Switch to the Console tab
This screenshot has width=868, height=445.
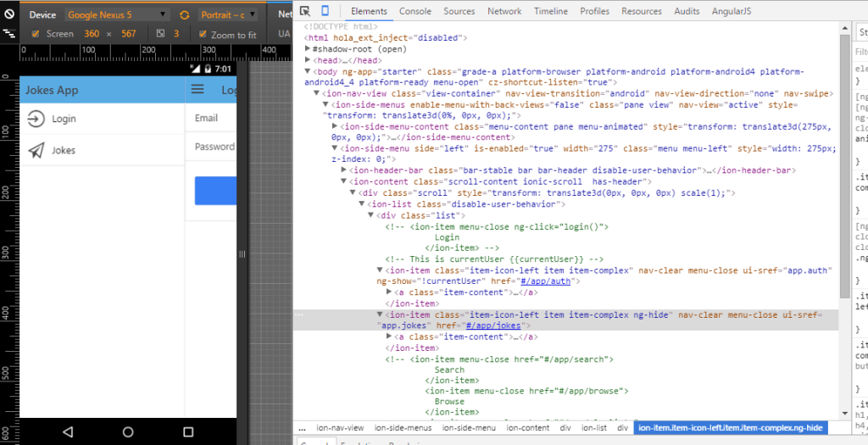pyautogui.click(x=415, y=11)
